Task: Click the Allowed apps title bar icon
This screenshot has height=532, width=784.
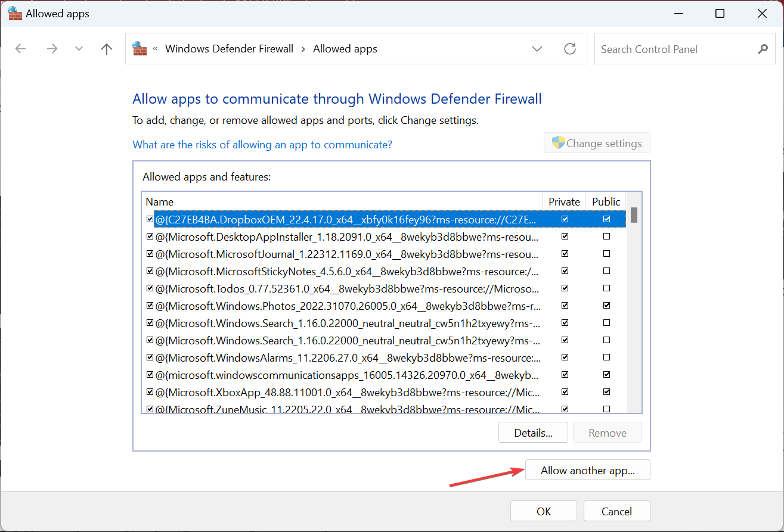Action: coord(15,14)
